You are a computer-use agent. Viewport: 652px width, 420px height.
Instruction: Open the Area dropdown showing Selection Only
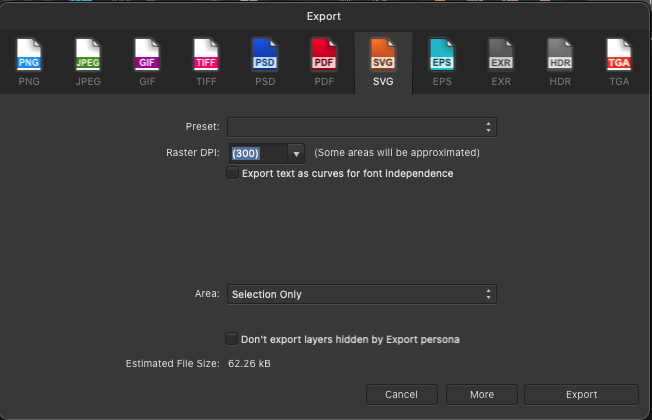click(x=362, y=294)
